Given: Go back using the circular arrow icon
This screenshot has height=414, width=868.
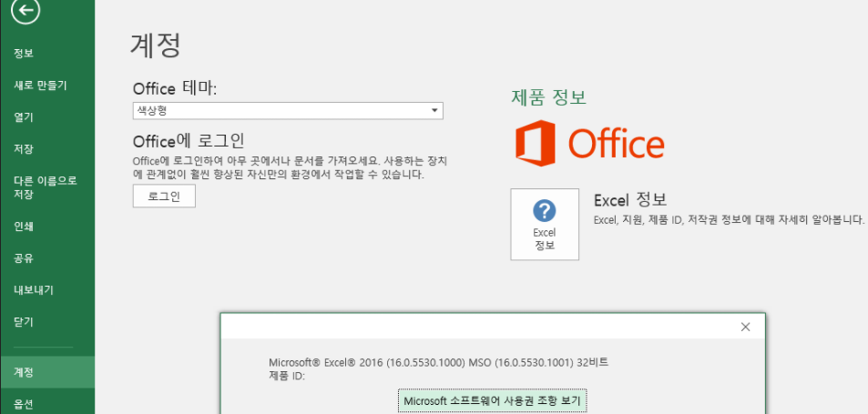Looking at the screenshot, I should point(26,11).
